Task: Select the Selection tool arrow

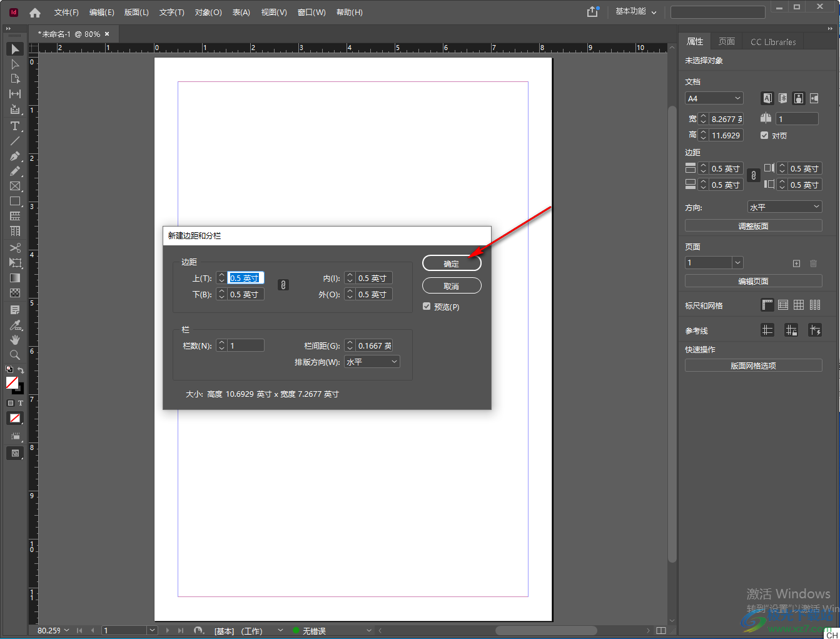Action: 15,49
